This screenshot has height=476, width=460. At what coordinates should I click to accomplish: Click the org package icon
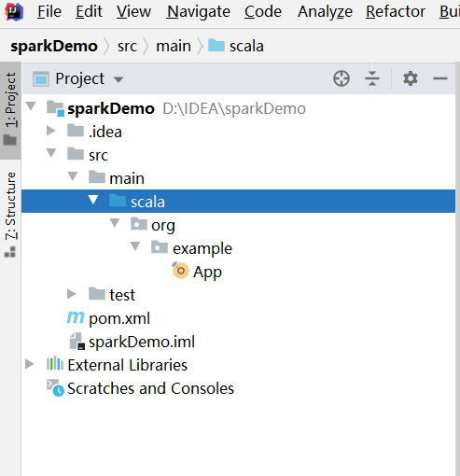(x=139, y=224)
